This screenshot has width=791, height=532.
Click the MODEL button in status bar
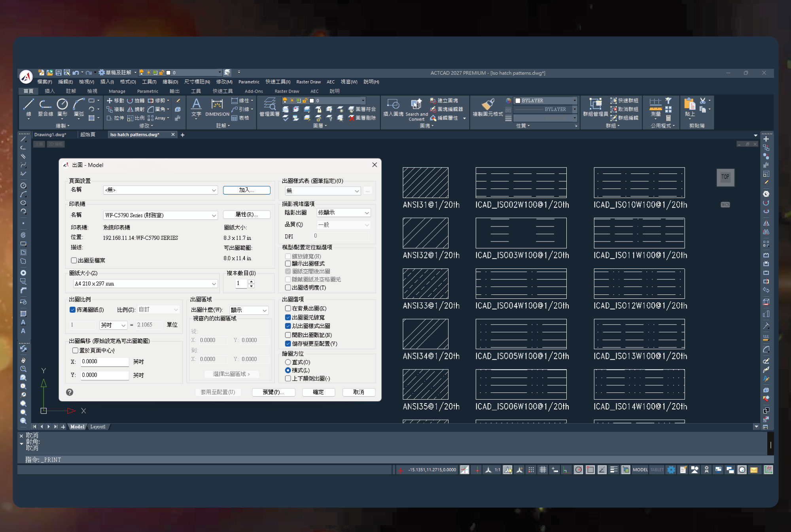(x=640, y=470)
